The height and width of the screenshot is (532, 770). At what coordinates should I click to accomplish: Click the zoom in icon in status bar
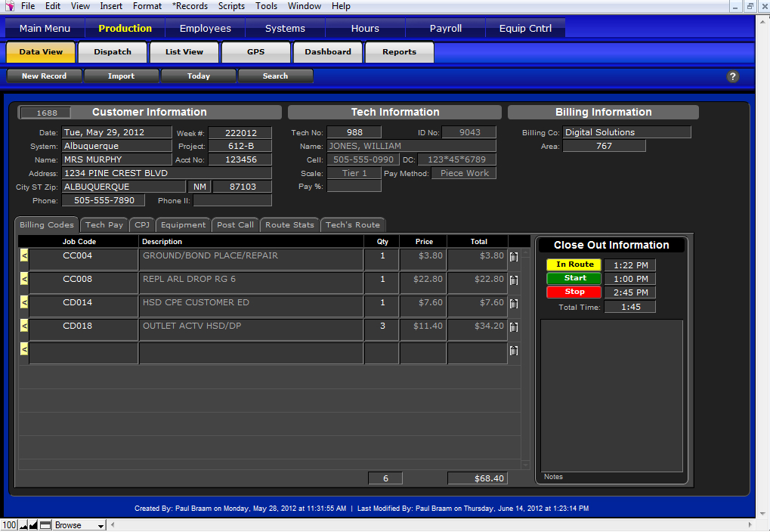(33, 525)
